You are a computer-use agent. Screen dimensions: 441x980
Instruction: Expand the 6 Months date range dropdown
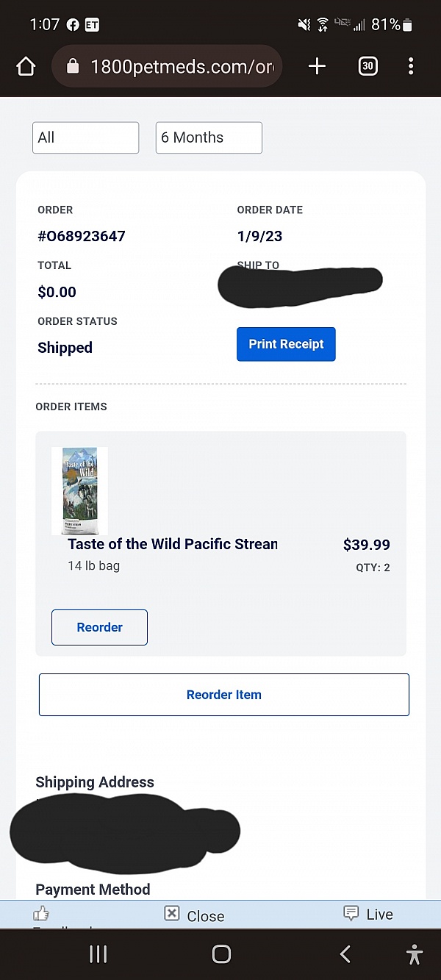click(x=209, y=137)
